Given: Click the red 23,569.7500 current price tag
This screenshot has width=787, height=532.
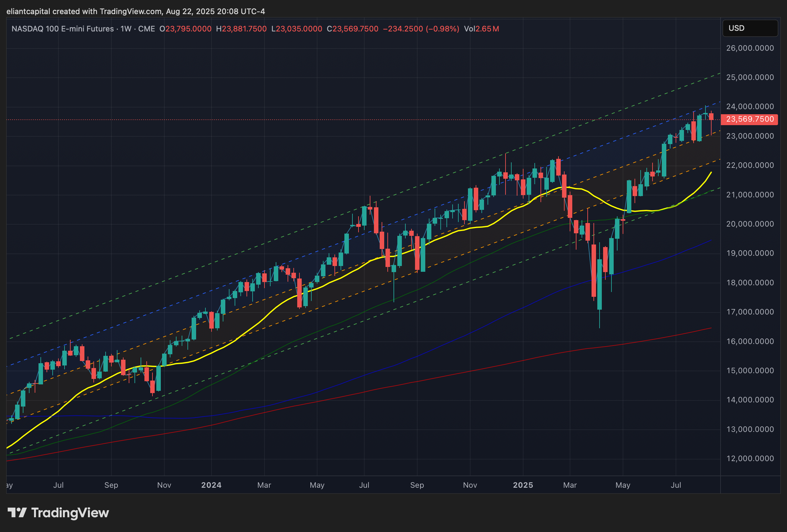Looking at the screenshot, I should [749, 119].
